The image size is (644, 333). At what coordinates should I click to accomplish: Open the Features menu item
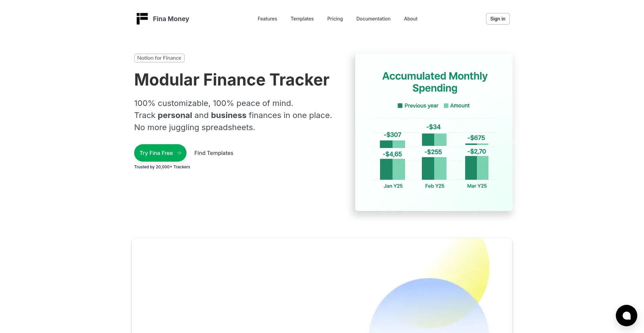[267, 19]
